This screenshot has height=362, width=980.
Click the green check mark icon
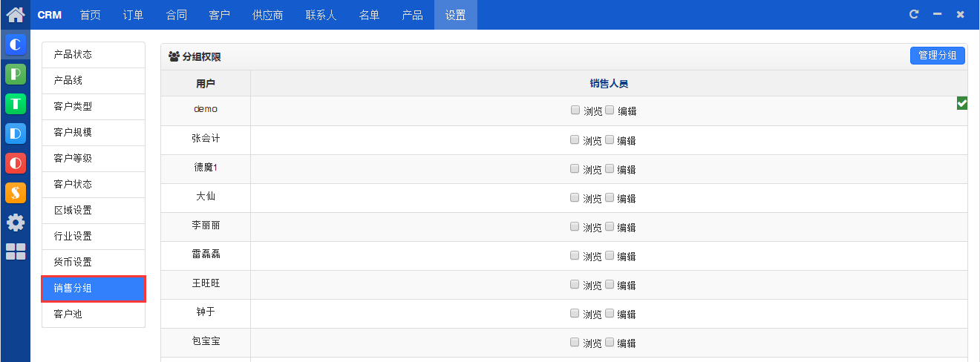pyautogui.click(x=962, y=103)
